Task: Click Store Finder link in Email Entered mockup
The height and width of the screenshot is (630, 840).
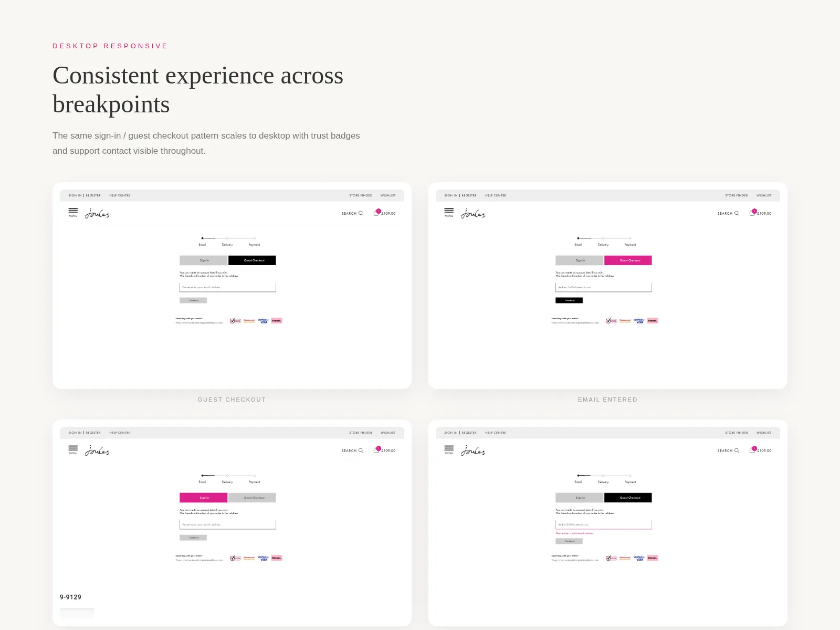Action: [737, 195]
